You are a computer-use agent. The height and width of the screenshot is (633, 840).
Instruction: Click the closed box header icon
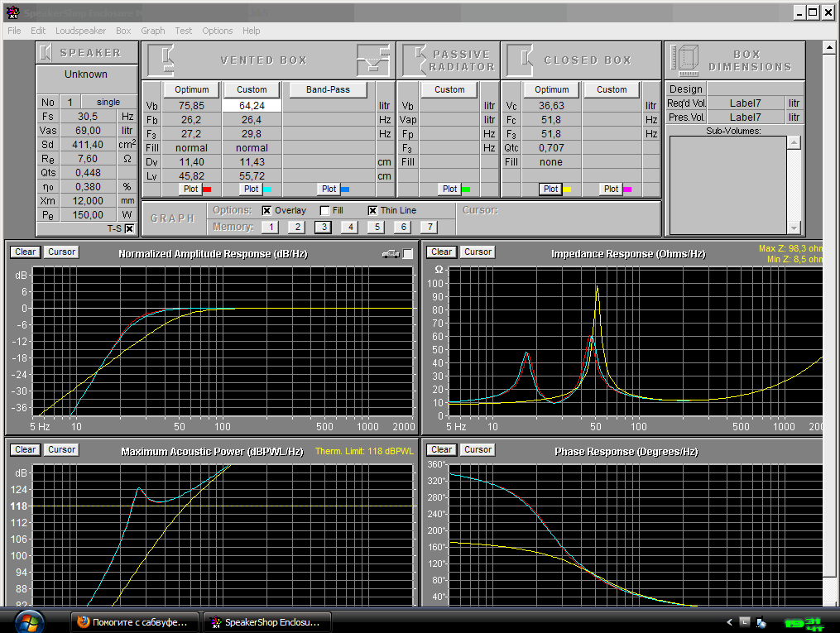tap(521, 60)
